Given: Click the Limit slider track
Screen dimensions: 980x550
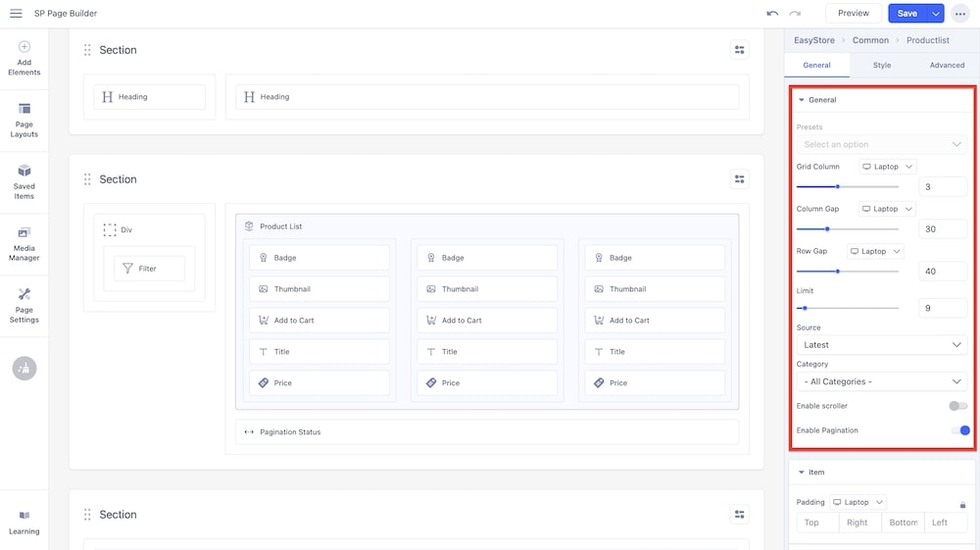Looking at the screenshot, I should (x=848, y=308).
